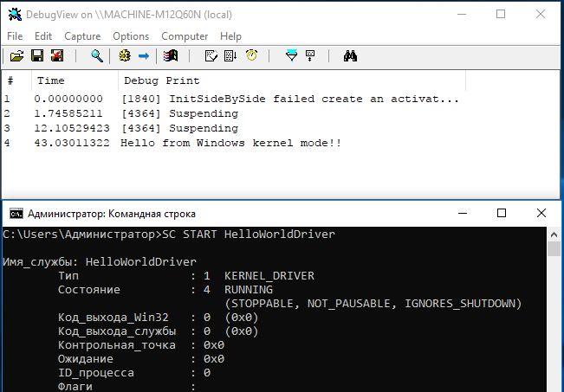The width and height of the screenshot is (564, 392).
Task: Click the notepad with pencil toolbar icon
Action: (211, 56)
